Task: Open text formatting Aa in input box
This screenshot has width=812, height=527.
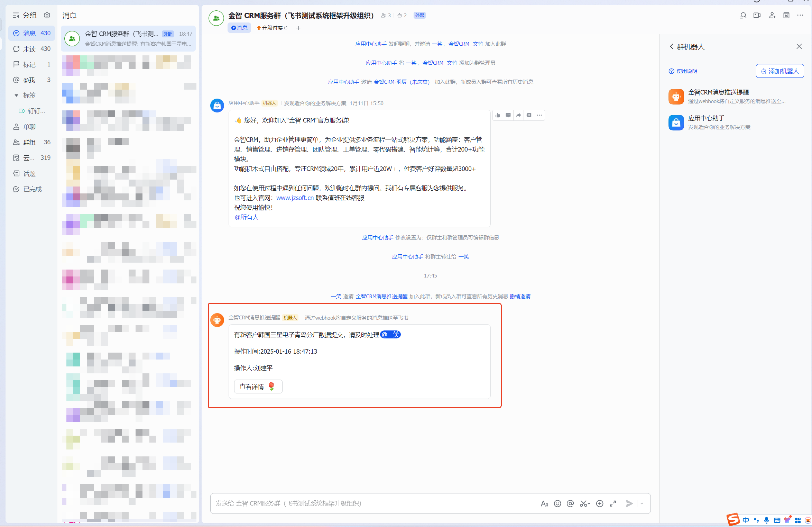Action: [544, 503]
